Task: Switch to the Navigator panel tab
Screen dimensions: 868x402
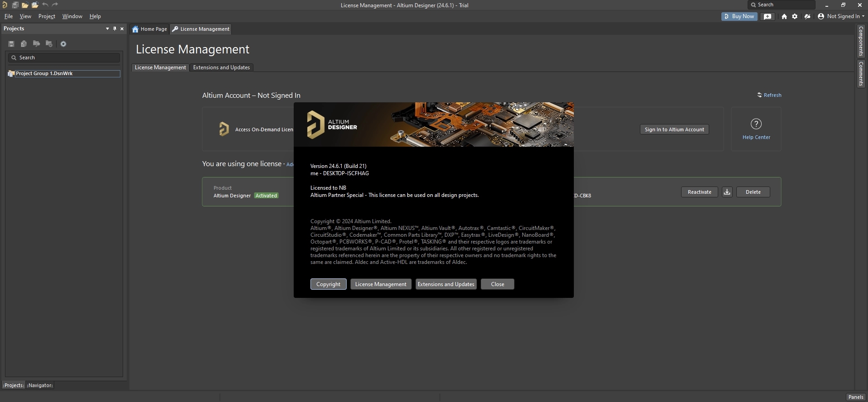Action: coord(40,385)
